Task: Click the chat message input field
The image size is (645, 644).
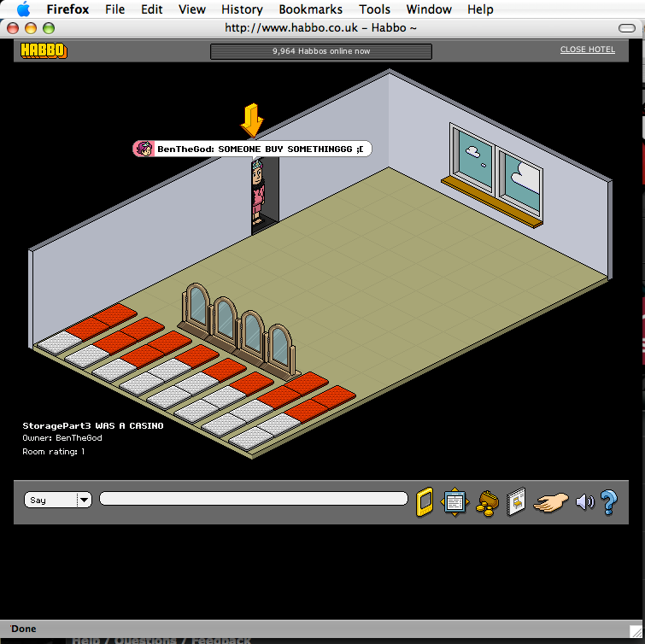Action: 253,499
